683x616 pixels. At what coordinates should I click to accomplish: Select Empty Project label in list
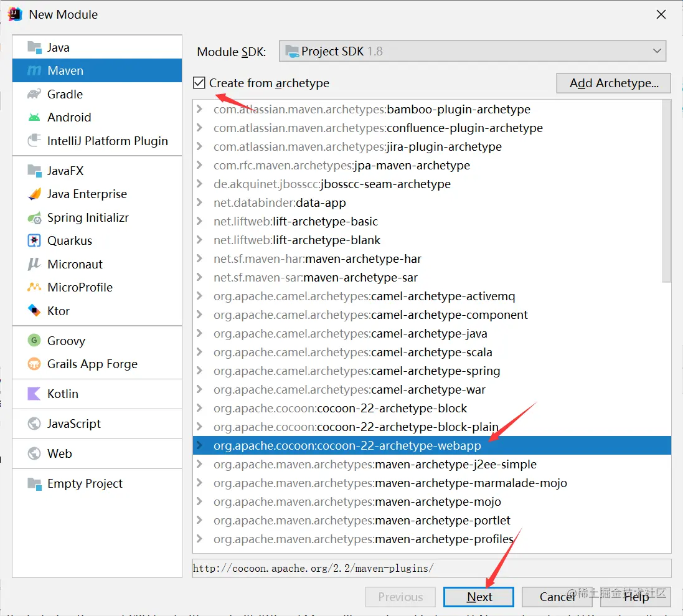(x=85, y=483)
